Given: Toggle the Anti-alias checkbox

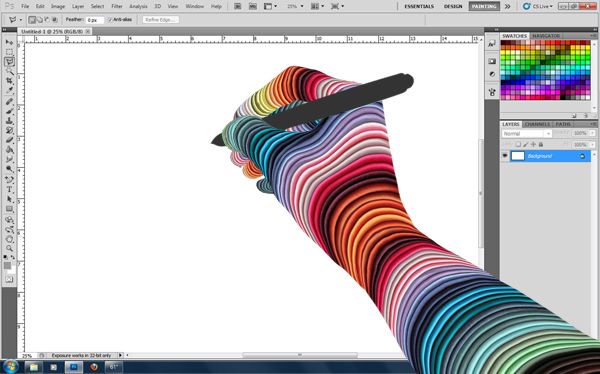Looking at the screenshot, I should point(110,20).
